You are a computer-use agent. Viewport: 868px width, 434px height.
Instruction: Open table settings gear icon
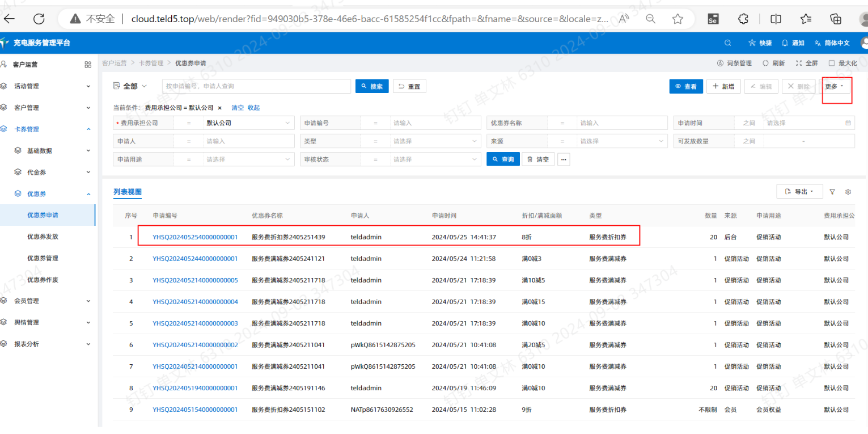pos(848,192)
